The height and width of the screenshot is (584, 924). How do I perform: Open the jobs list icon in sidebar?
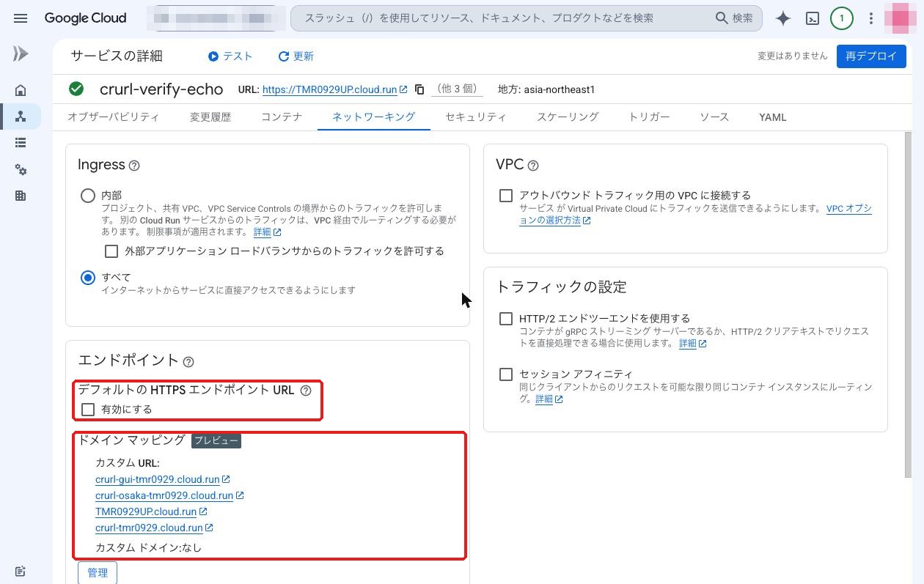[x=21, y=143]
